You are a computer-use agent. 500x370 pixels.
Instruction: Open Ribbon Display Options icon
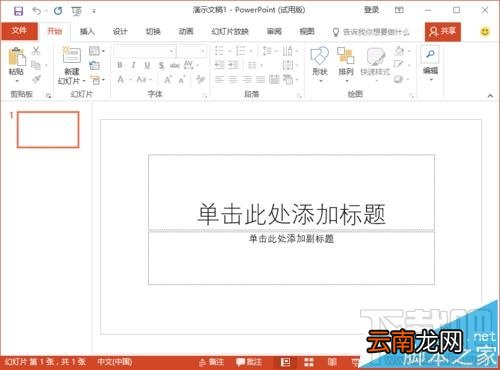pyautogui.click(x=399, y=10)
